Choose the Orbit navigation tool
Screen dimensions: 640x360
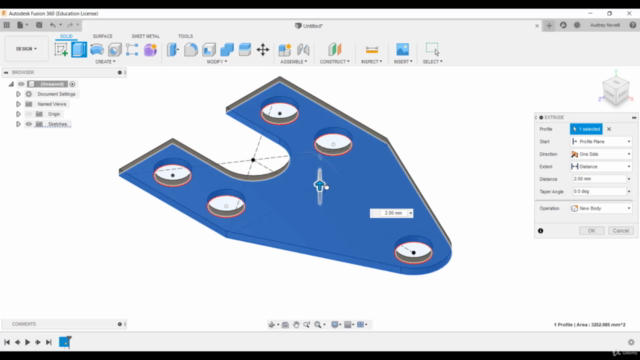point(271,324)
